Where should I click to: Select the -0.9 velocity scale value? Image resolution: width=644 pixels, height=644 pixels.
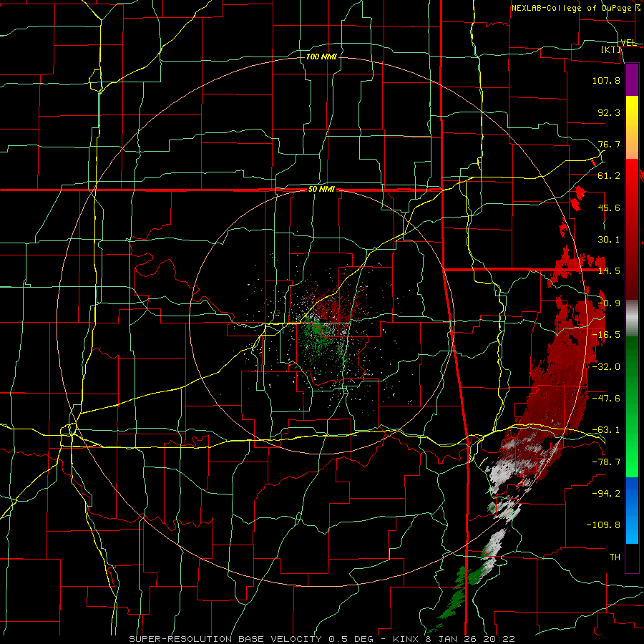tap(609, 303)
